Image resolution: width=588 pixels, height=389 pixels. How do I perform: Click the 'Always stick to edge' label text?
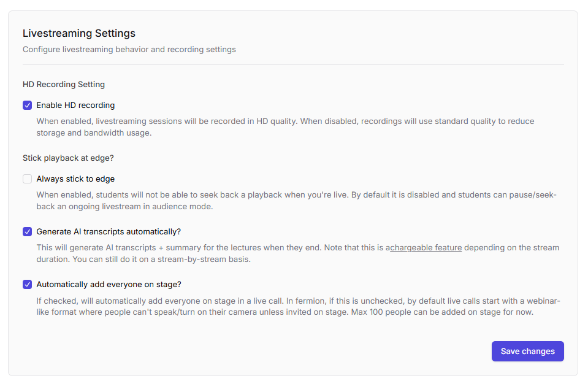75,179
